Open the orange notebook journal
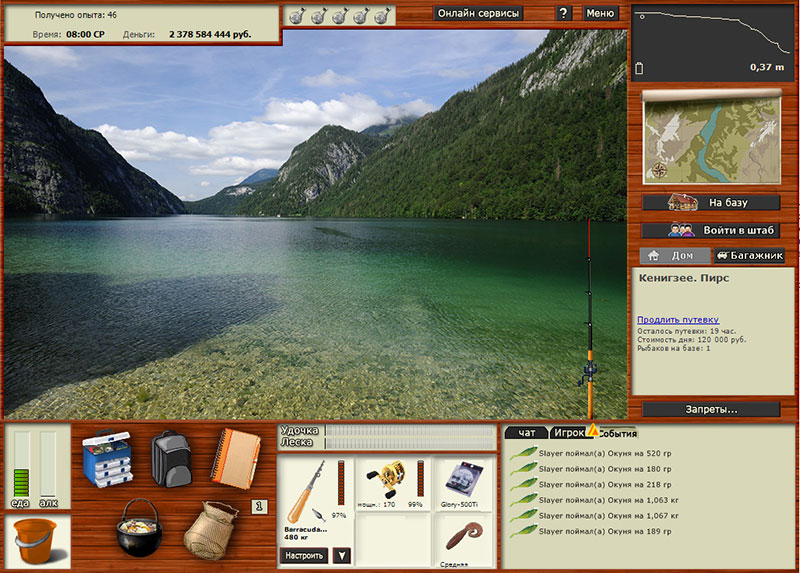Screen dimensions: 800x573 tap(236, 459)
